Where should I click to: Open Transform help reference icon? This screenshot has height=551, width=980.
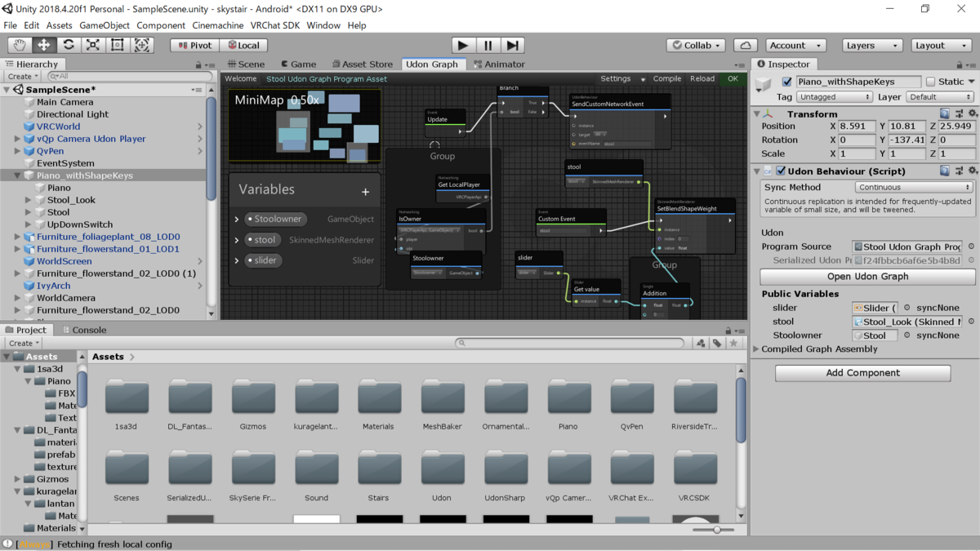pyautogui.click(x=944, y=114)
